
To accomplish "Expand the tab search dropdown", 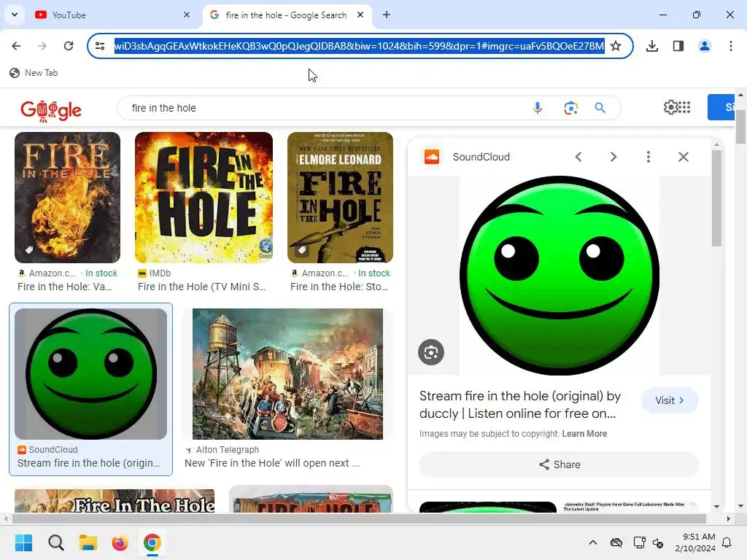I will coord(15,15).
